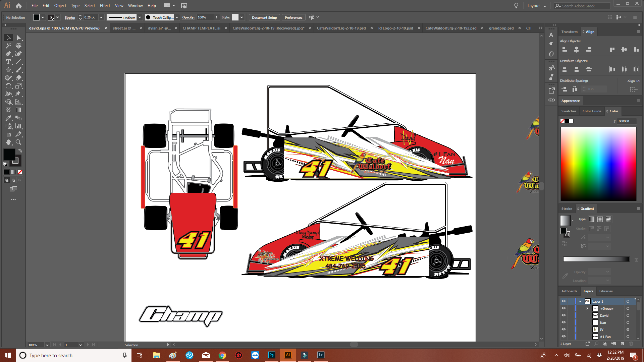Set paint mode to None

tap(20, 172)
